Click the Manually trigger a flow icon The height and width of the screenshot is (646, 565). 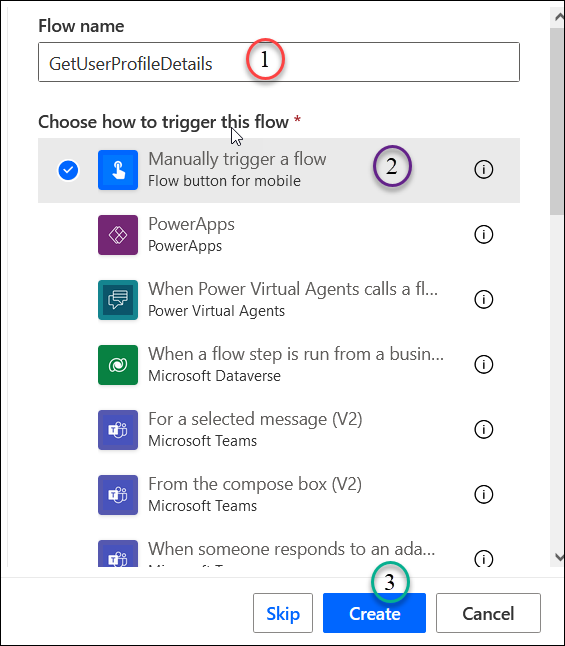pyautogui.click(x=118, y=170)
